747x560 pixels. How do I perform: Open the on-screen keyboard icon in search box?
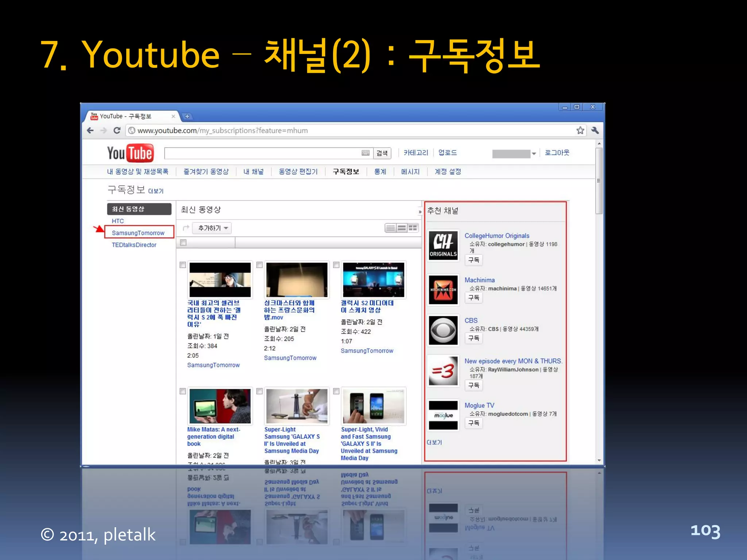365,153
